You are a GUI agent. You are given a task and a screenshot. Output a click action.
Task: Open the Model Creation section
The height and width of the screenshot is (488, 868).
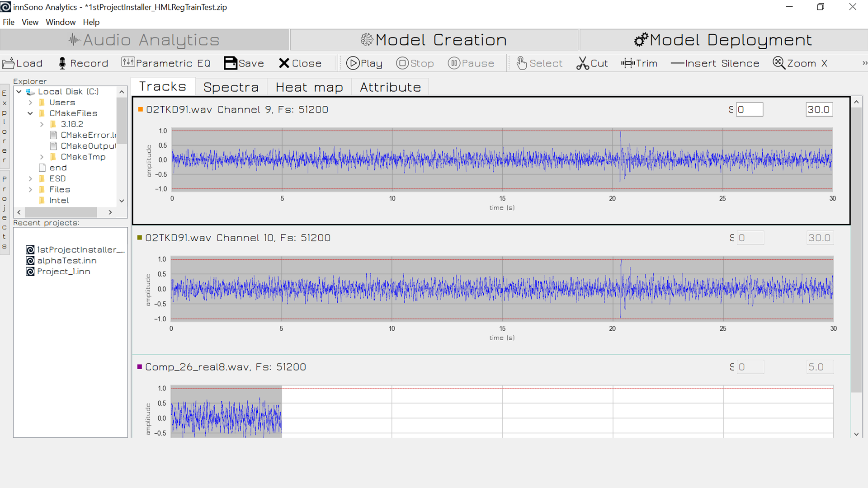[434, 40]
